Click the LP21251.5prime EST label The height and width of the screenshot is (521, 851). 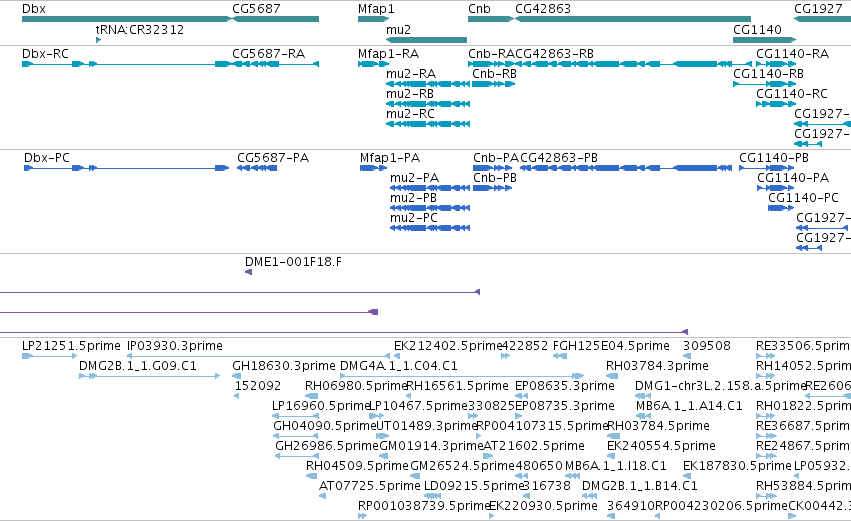71,346
